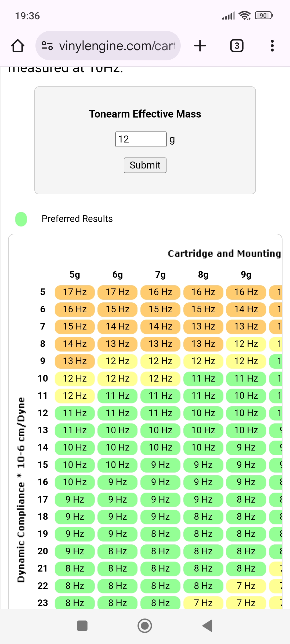Select the 5g column header
Image resolution: width=290 pixels, height=644 pixels.
click(x=75, y=275)
